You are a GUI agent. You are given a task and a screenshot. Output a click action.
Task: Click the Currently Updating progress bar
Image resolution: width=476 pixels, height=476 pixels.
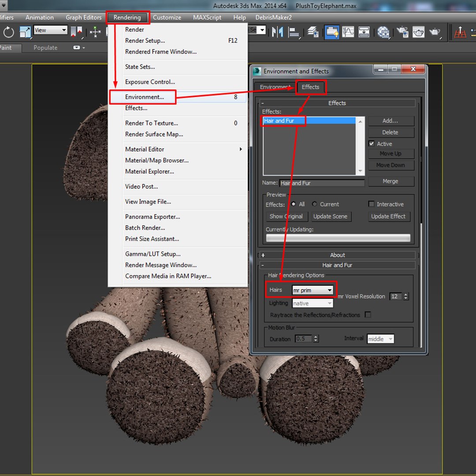click(x=338, y=238)
